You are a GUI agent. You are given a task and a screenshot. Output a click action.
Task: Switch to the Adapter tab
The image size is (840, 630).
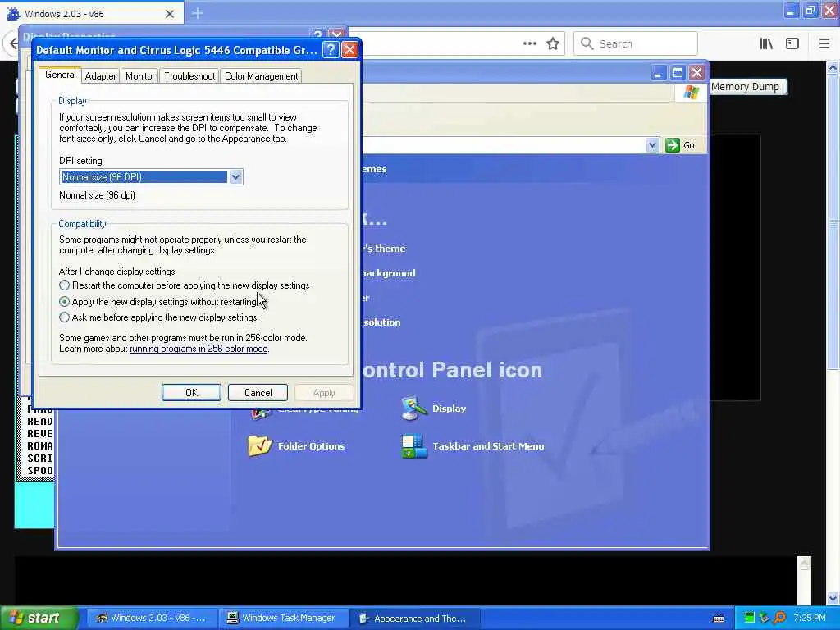pyautogui.click(x=100, y=76)
